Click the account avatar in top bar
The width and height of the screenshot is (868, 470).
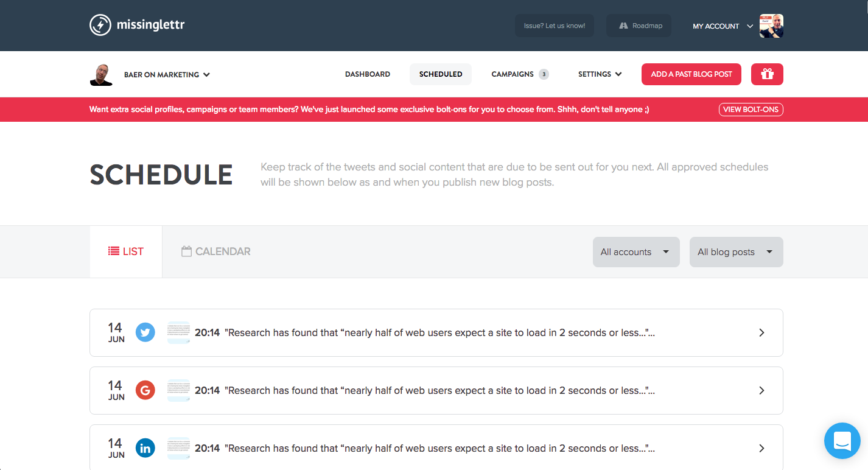click(x=771, y=26)
